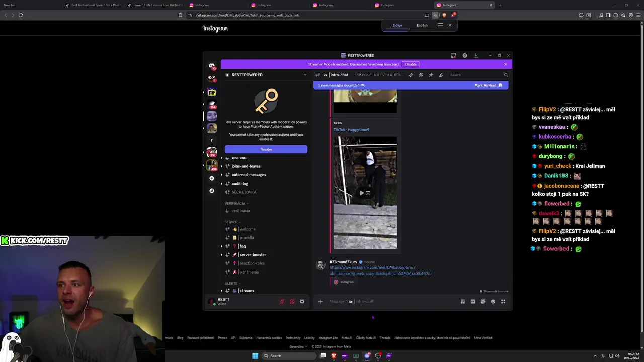Expand faq channel arrow
The height and width of the screenshot is (362, 644).
point(221,246)
